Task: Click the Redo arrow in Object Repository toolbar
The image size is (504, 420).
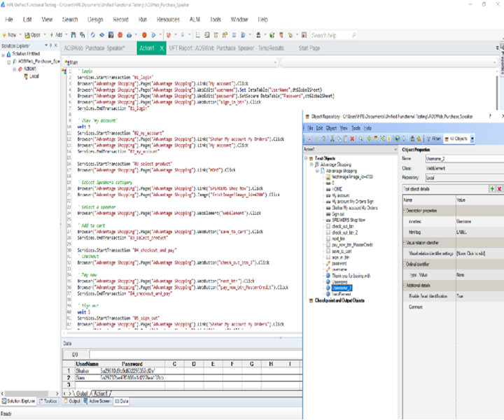Action: coord(323,139)
